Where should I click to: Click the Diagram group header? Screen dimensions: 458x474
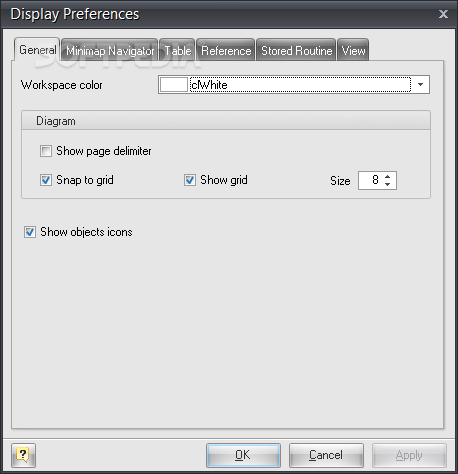tap(226, 120)
